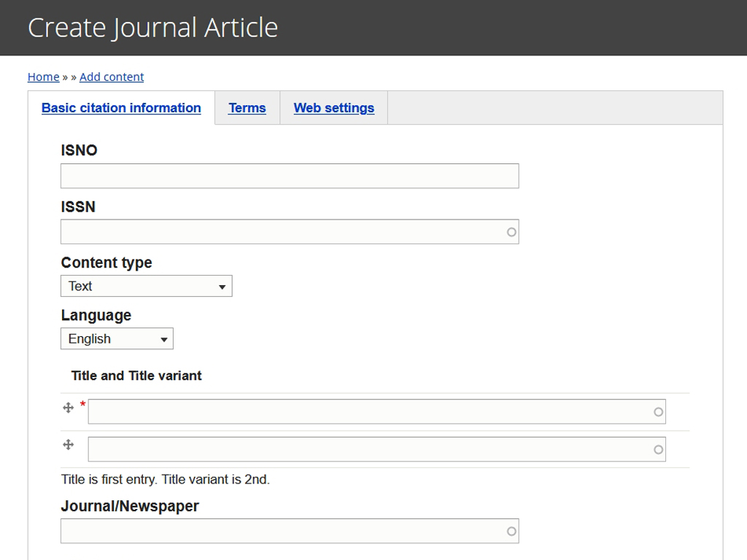Click the required field asterisk beside the Title

pos(82,403)
